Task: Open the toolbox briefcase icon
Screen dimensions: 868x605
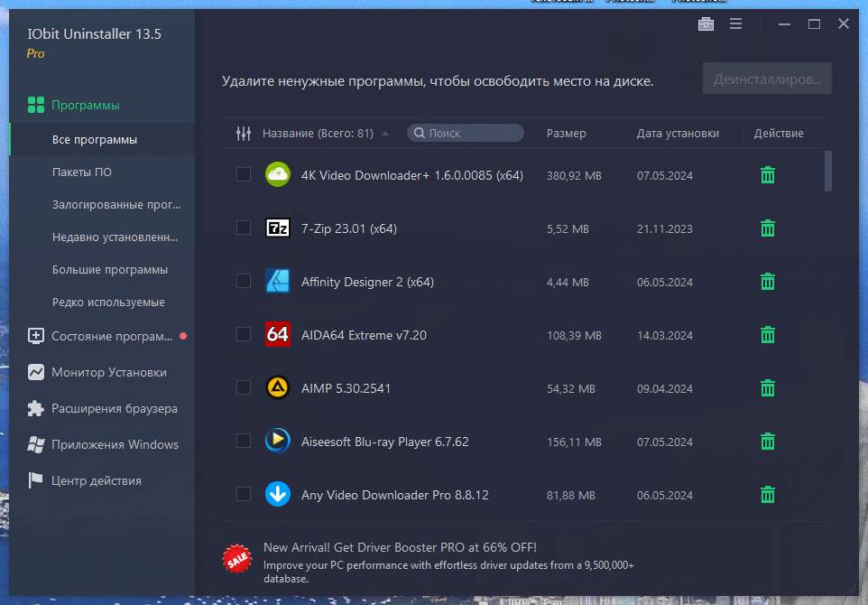Action: tap(706, 23)
